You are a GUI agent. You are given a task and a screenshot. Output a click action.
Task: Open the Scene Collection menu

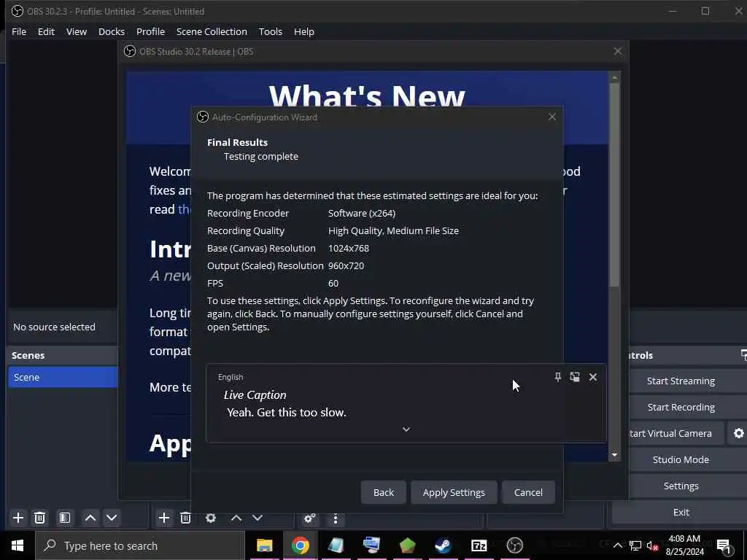point(212,31)
